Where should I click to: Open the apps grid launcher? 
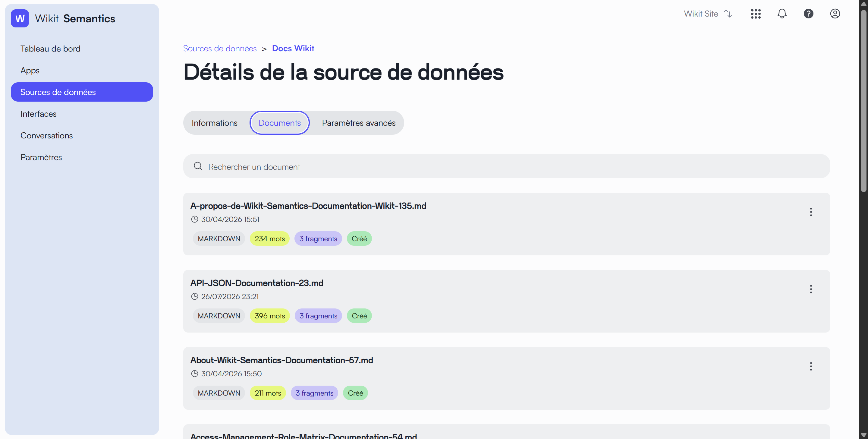point(756,14)
